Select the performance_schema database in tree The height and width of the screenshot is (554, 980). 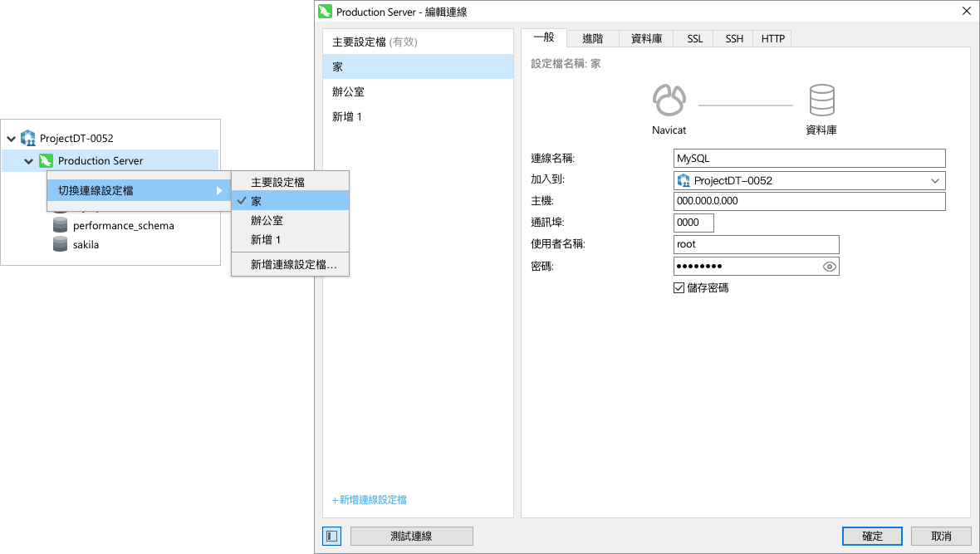[123, 226]
